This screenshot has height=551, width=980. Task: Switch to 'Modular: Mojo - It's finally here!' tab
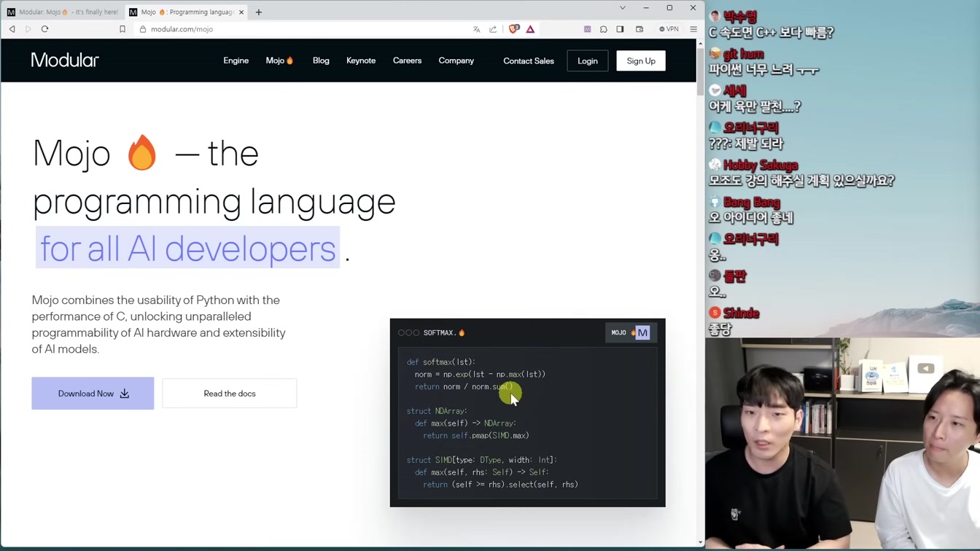click(x=63, y=12)
